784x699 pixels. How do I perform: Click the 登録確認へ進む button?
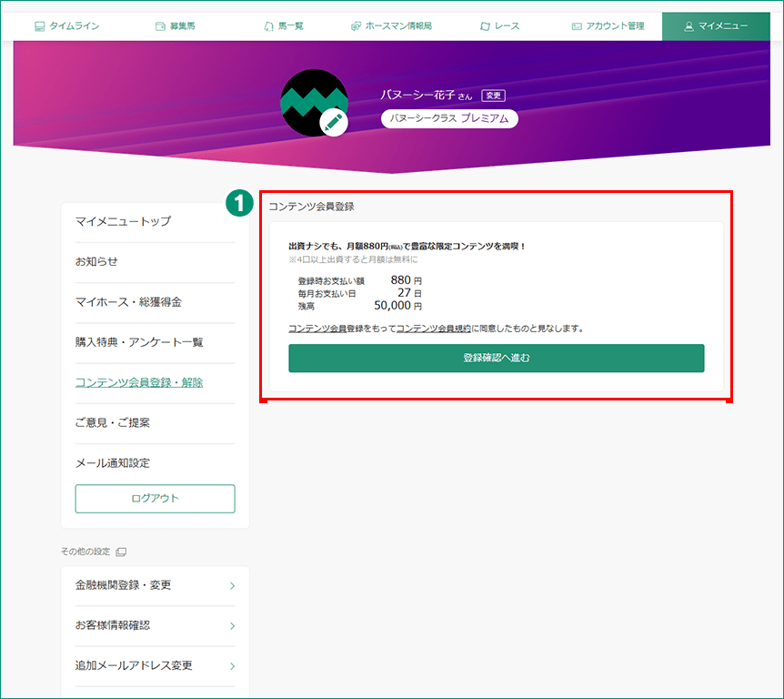click(x=497, y=359)
